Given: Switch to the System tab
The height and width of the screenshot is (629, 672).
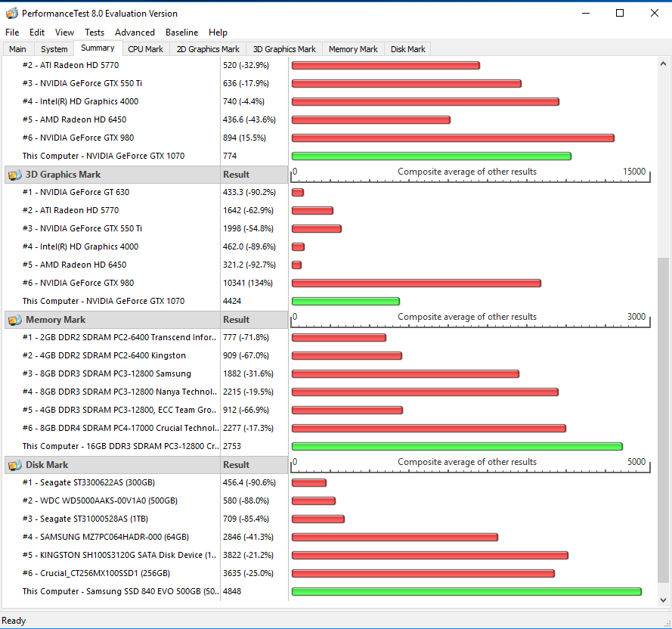Looking at the screenshot, I should (54, 49).
